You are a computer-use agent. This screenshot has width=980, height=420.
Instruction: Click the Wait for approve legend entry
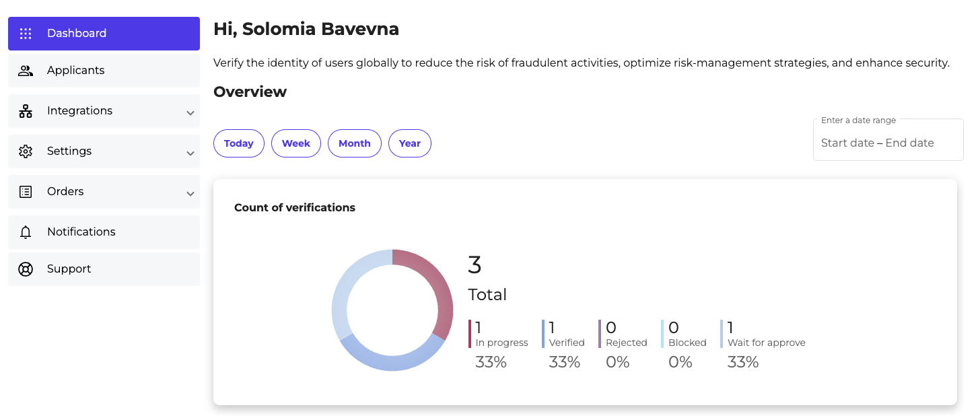click(765, 343)
